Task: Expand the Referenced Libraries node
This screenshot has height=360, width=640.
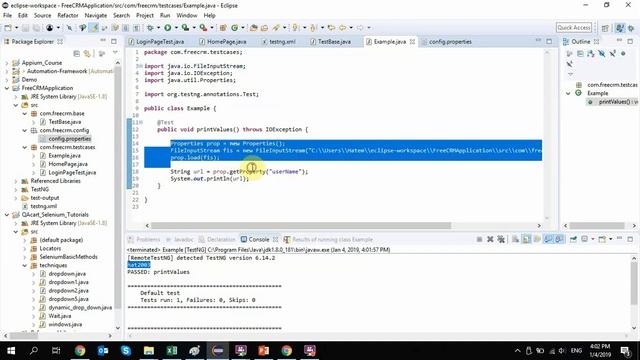Action: [16, 181]
